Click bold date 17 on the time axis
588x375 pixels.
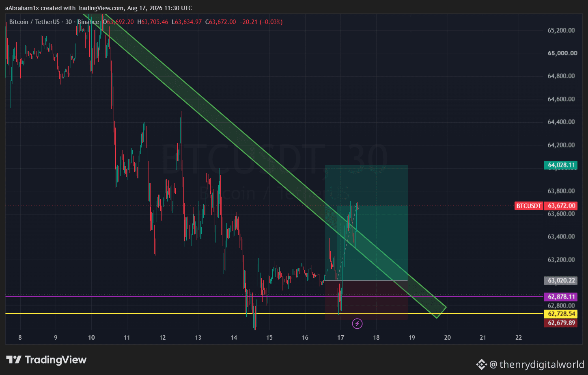[x=341, y=338]
